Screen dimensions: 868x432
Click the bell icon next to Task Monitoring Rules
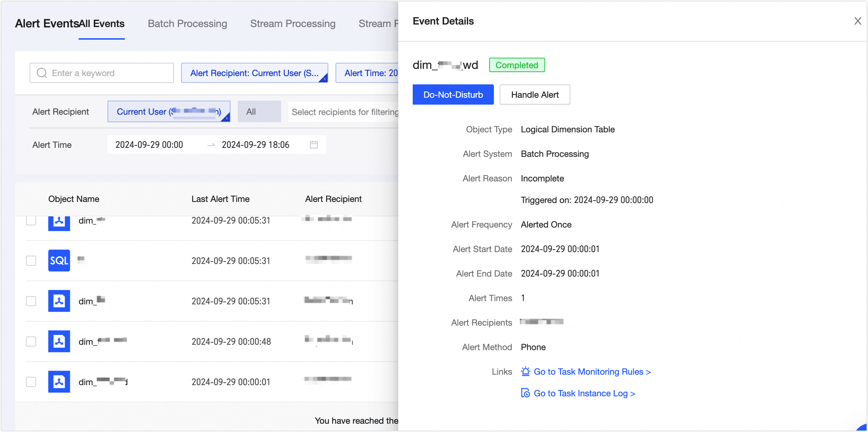click(x=526, y=371)
